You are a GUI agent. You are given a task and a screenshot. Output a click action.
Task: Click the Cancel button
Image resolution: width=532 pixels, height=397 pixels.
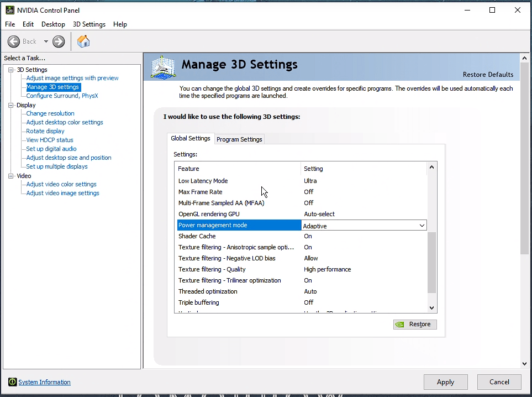pos(499,382)
